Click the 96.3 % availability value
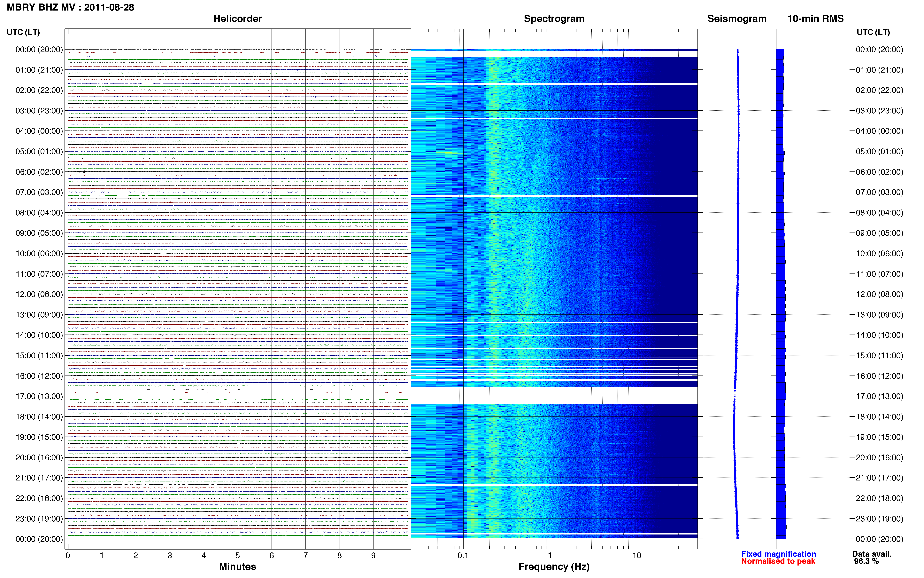The width and height of the screenshot is (924, 578). click(x=866, y=561)
